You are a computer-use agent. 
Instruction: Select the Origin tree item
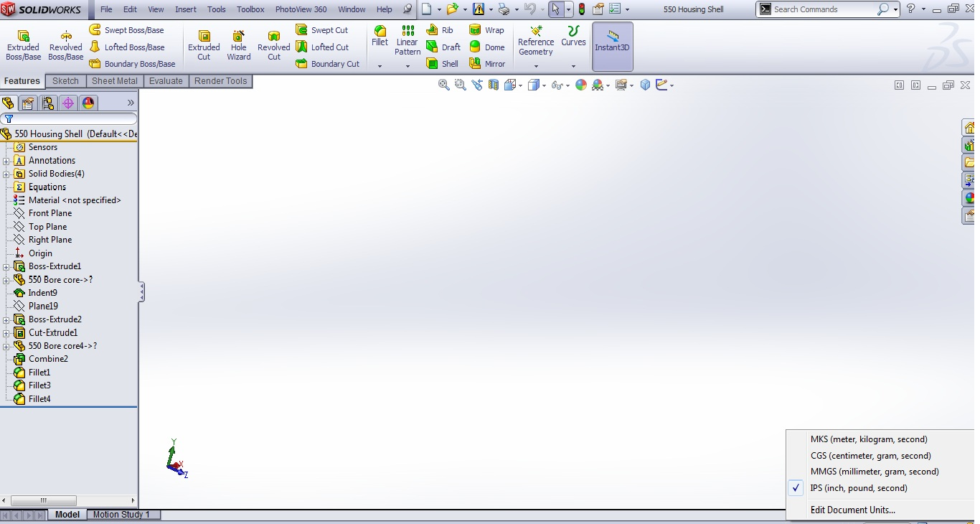pos(40,253)
